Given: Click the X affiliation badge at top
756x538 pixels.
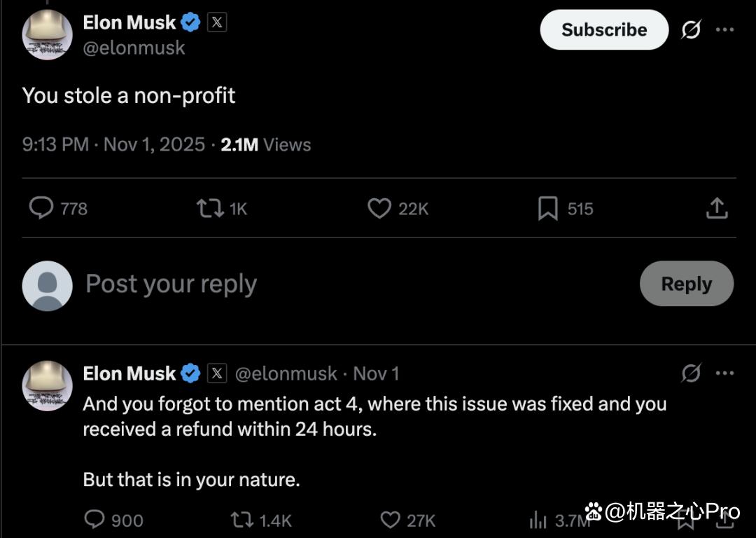Looking at the screenshot, I should tap(217, 22).
